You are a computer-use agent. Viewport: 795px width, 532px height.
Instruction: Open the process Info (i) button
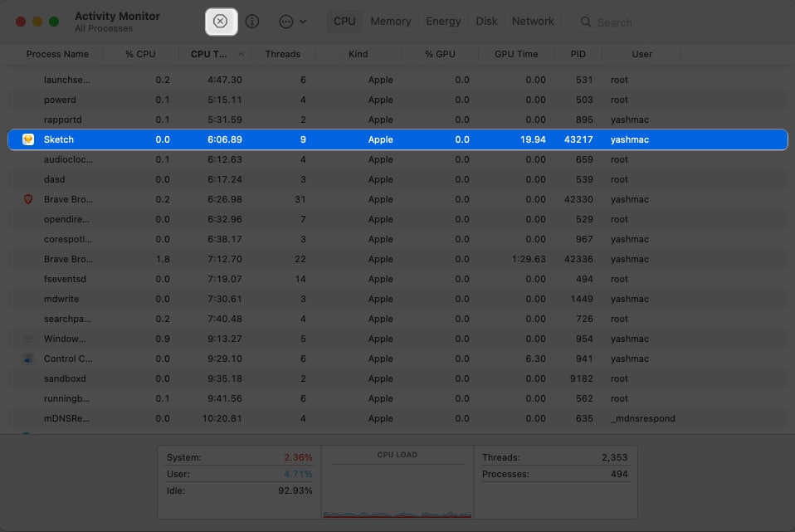click(252, 22)
